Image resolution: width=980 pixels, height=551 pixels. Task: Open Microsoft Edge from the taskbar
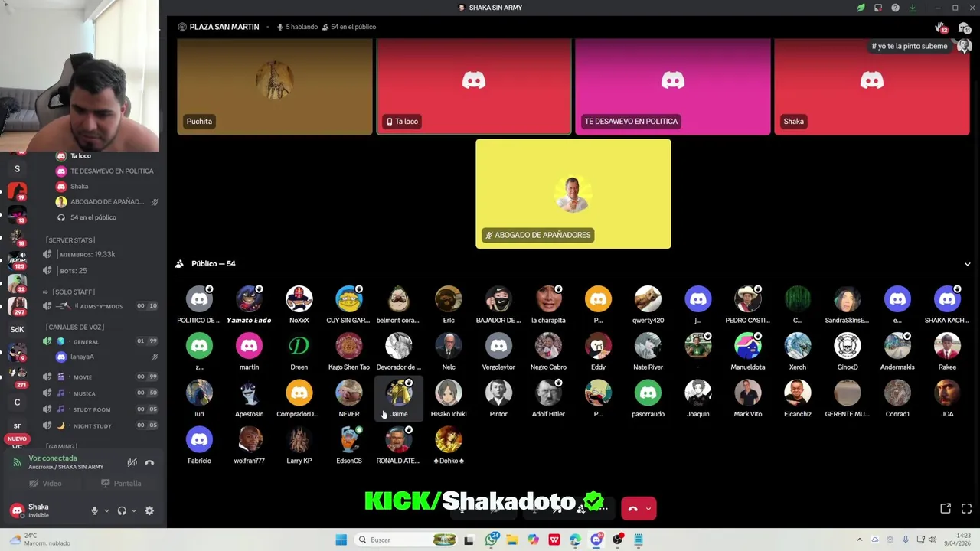[x=575, y=540]
